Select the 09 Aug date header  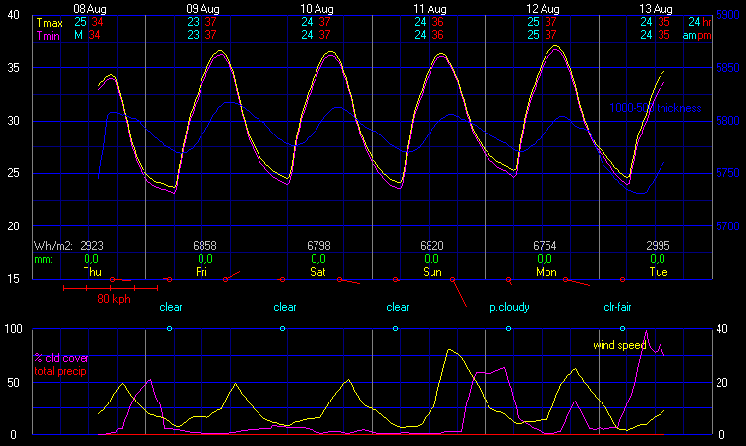[x=203, y=9]
